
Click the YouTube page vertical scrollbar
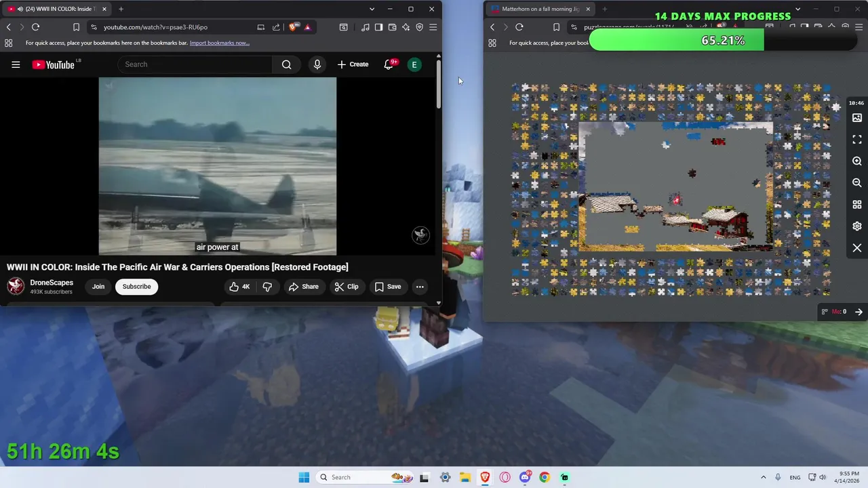coord(439,85)
